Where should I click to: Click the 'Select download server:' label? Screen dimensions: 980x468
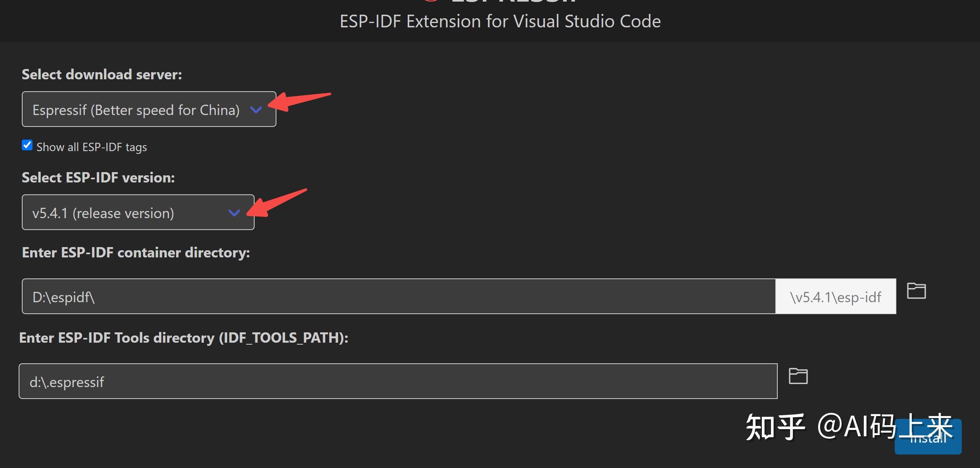tap(102, 75)
